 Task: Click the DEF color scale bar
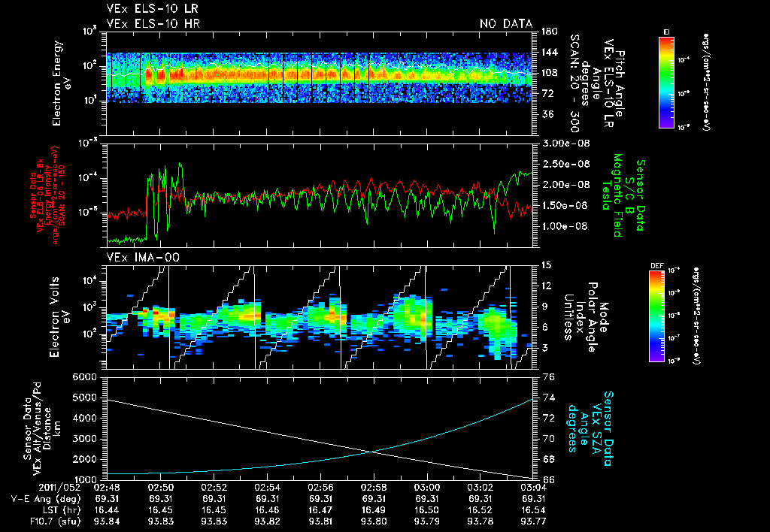[656, 314]
